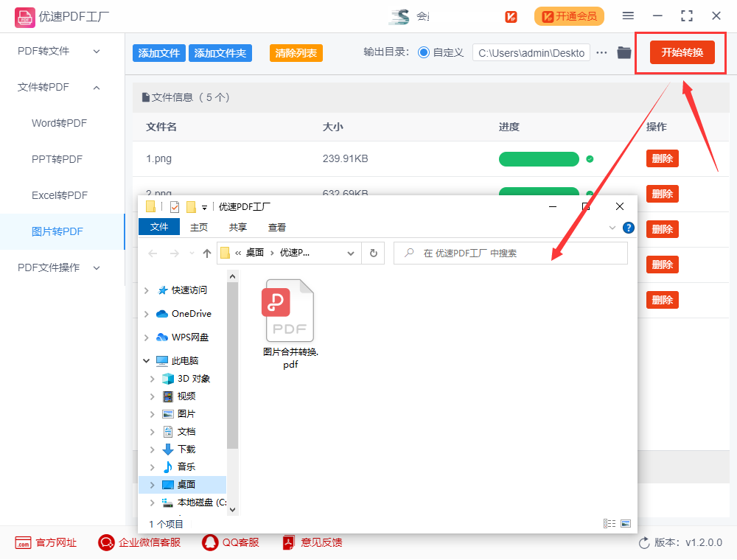
Task: Select 桌面 in the Explorer tree
Action: coord(183,485)
